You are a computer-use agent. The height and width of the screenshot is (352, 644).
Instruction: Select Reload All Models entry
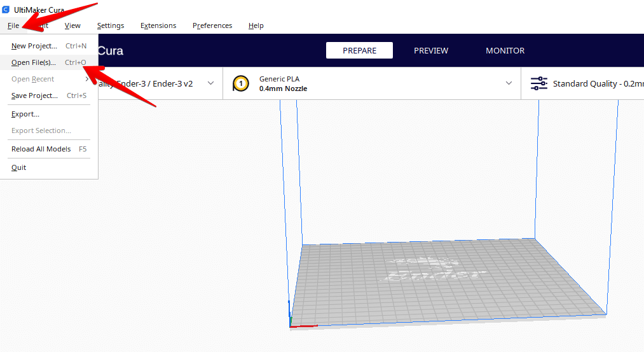point(49,149)
